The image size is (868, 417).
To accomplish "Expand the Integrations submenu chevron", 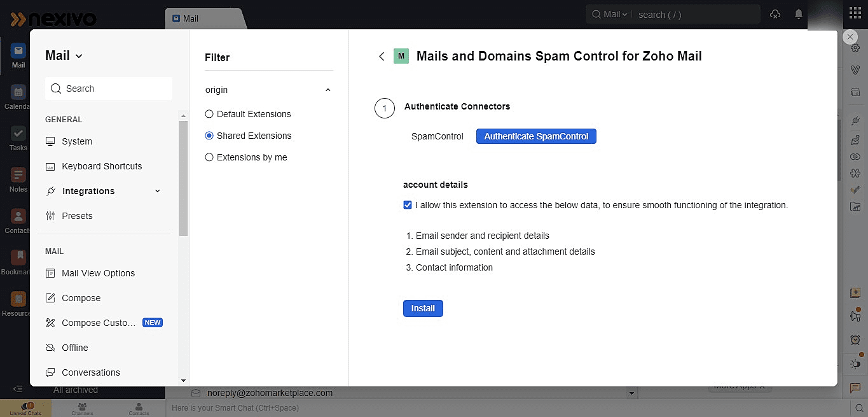I will (x=158, y=191).
